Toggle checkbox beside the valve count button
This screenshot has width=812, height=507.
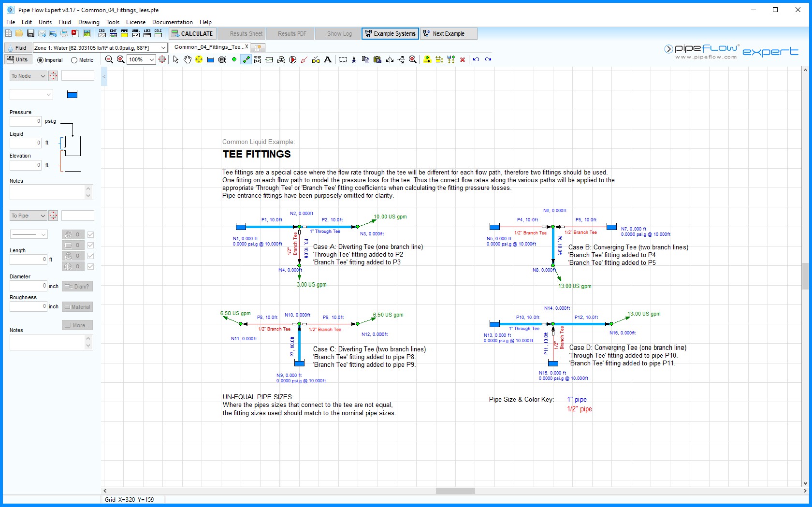point(90,234)
